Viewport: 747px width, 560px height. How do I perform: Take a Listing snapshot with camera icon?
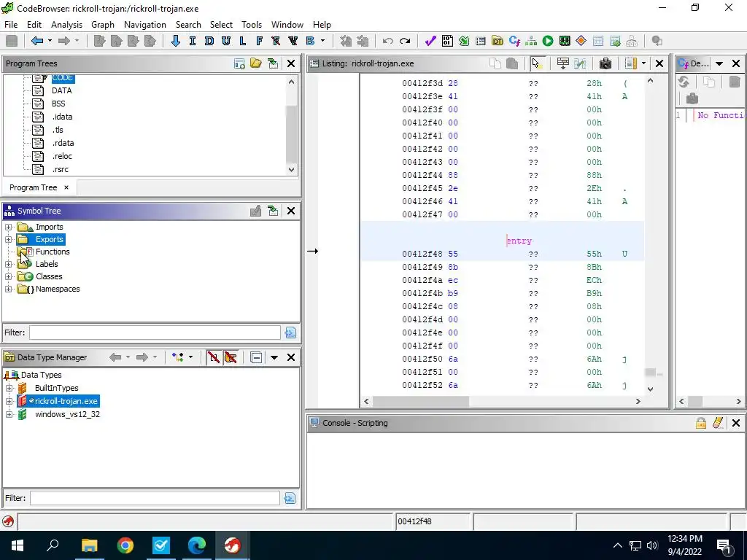[x=605, y=63]
